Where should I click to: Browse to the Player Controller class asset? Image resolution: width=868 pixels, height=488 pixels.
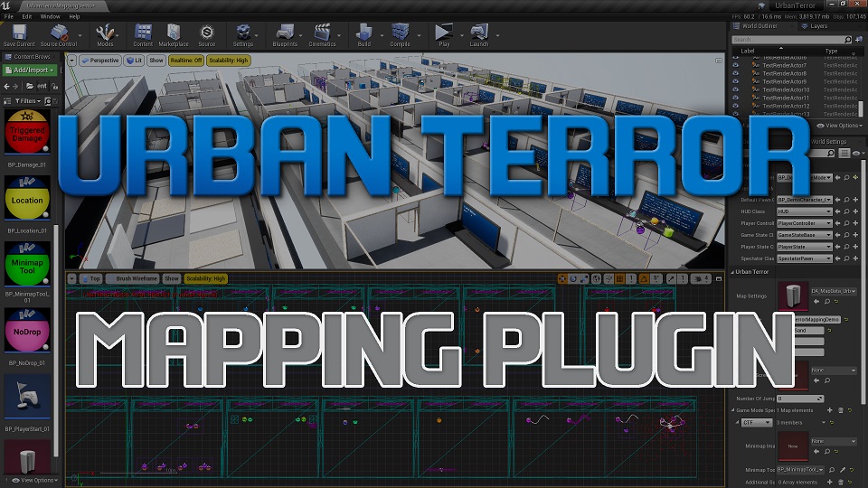coord(846,223)
